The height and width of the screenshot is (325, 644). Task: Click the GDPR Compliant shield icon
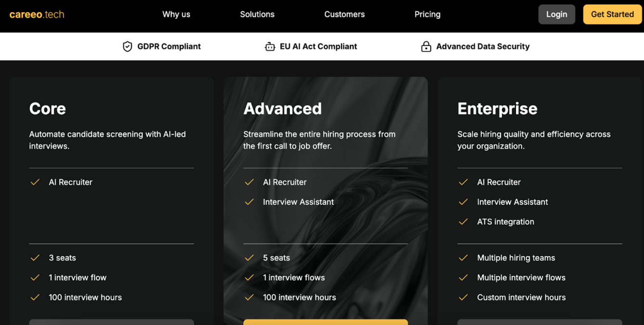(x=127, y=46)
